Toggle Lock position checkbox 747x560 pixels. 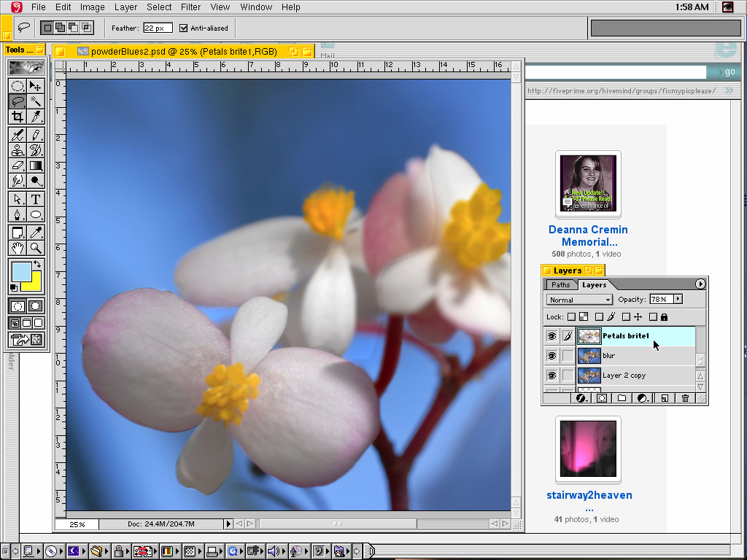pyautogui.click(x=626, y=316)
